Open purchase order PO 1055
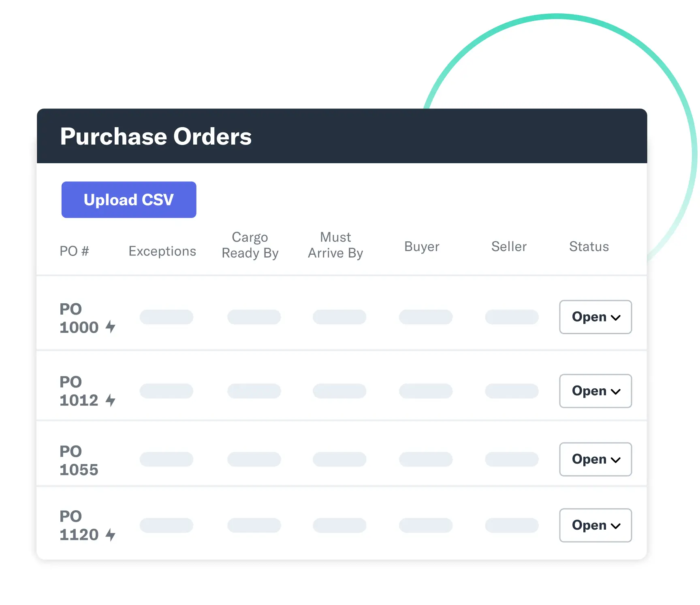Screen dimensions: 700x605 (79, 460)
